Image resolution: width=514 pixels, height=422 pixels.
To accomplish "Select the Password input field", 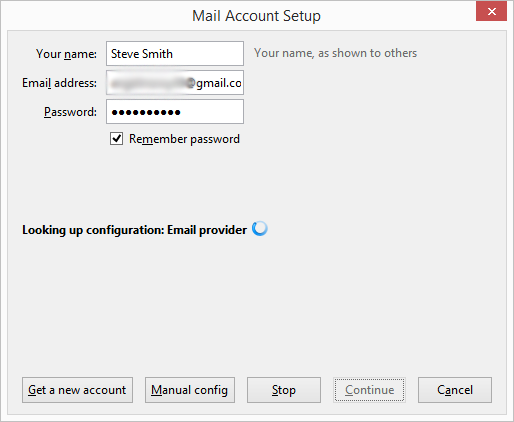I will pyautogui.click(x=175, y=112).
